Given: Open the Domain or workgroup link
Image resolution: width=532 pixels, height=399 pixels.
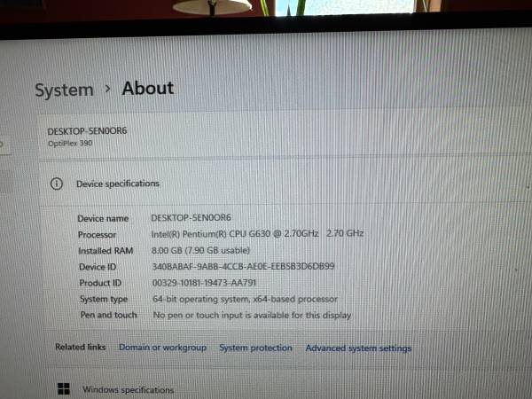Looking at the screenshot, I should (x=162, y=348).
